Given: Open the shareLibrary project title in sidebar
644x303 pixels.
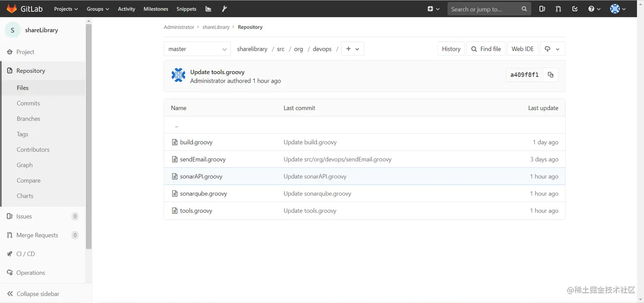Looking at the screenshot, I should pyautogui.click(x=42, y=30).
